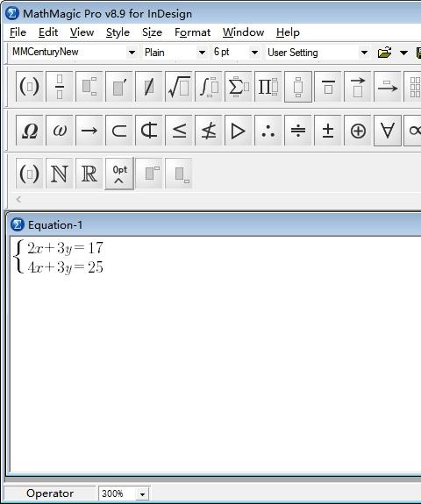Viewport: 421px width, 504px height.
Task: Toggle the 0pt spacing button
Action: (119, 174)
